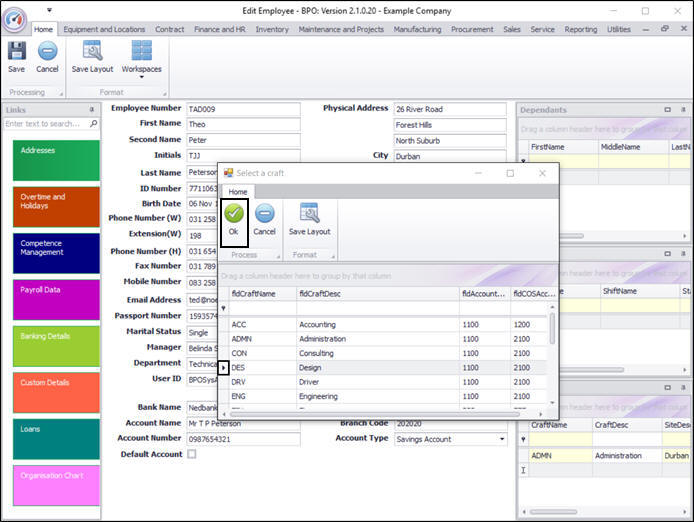694x522 pixels.
Task: Click Save Layout in Edit Employee ribbon
Action: [x=93, y=56]
